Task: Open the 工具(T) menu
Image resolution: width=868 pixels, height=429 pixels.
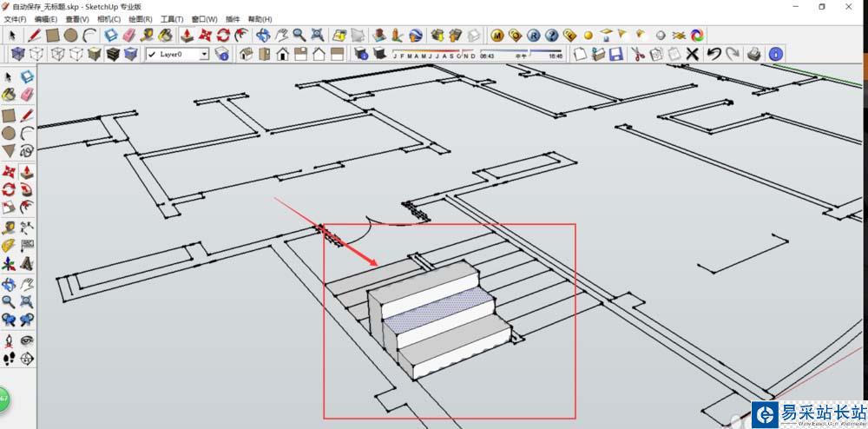Action: tap(172, 19)
